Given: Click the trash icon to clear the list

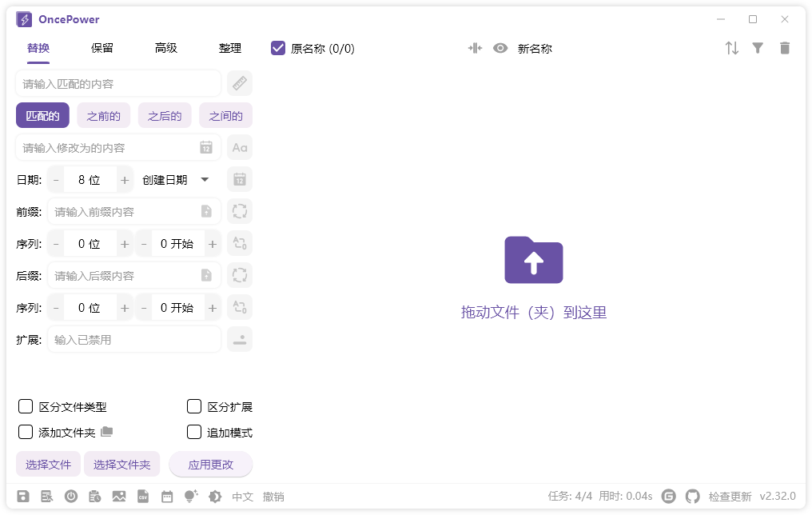Looking at the screenshot, I should pos(785,48).
